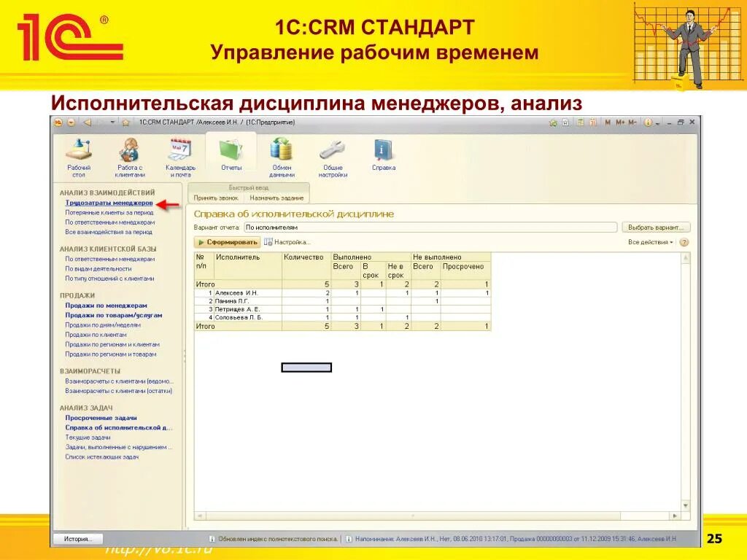Open Продажи по клиентам report
This screenshot has width=747, height=560.
coord(96,335)
